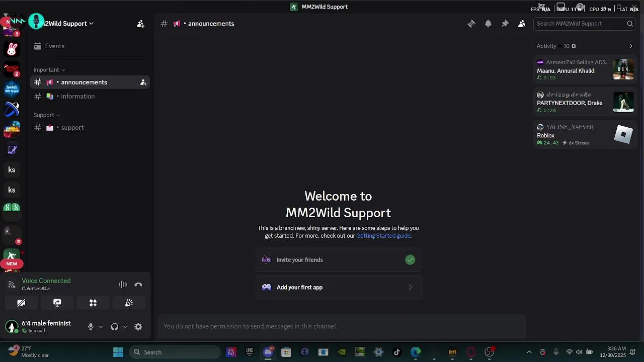644x362 pixels.
Task: Deafen with the headphones button
Action: [x=114, y=327]
